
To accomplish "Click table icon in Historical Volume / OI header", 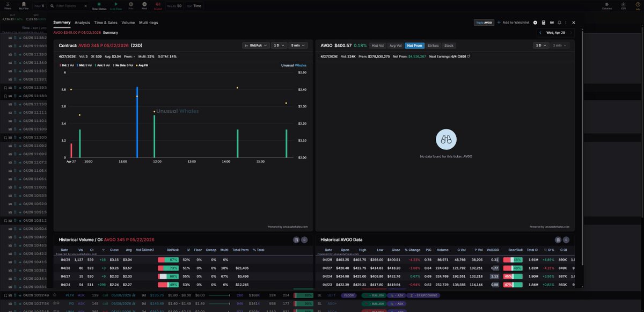I will (296, 240).
